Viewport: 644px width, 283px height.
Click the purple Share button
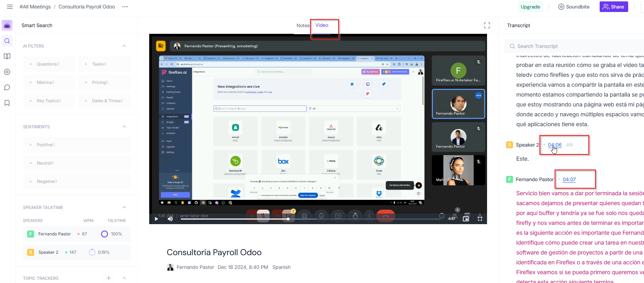(x=613, y=7)
